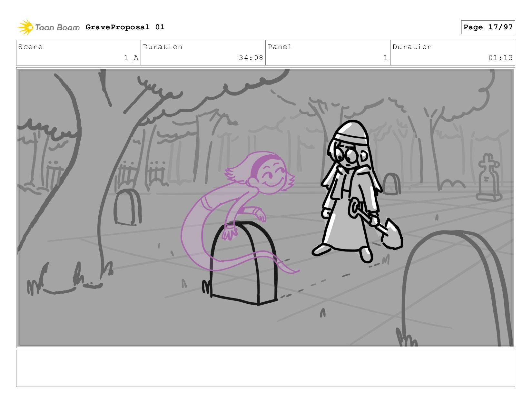
Task: Click the scene value 1_A
Action: [x=131, y=58]
